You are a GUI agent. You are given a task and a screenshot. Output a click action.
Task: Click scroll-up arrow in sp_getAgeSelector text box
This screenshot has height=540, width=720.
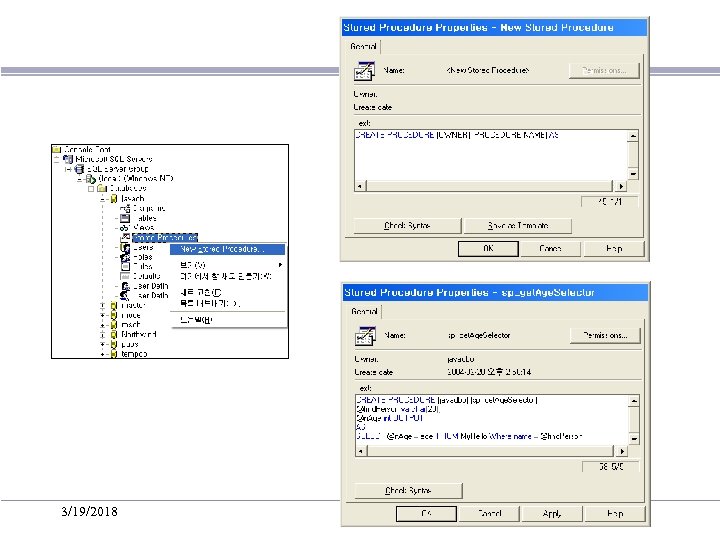(x=634, y=401)
